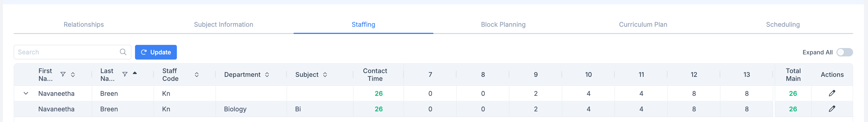Open the Subject Information tab
868x122 pixels.
[x=223, y=25]
